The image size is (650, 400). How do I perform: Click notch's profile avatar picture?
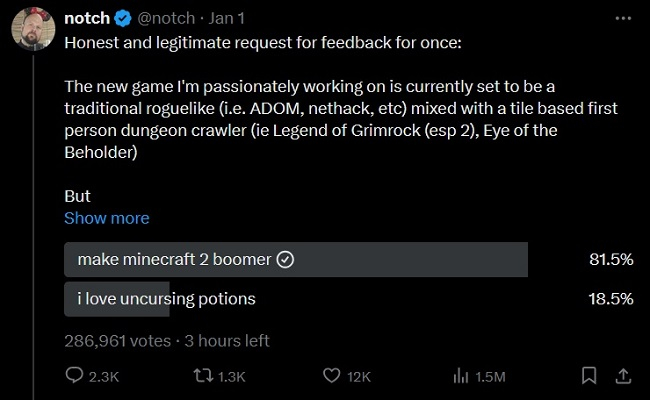[31, 35]
